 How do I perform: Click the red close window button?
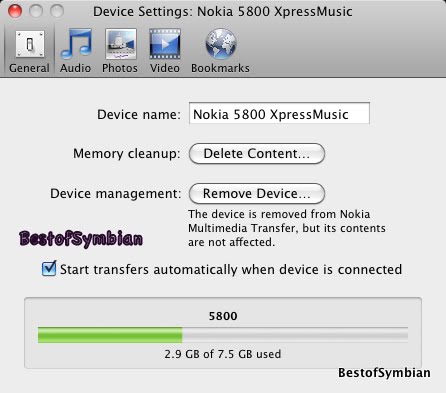click(15, 11)
